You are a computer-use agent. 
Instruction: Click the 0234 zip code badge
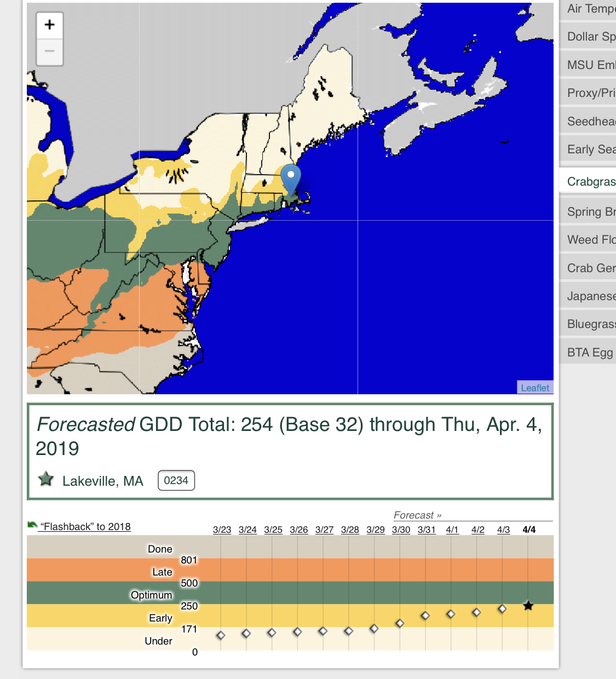click(176, 480)
